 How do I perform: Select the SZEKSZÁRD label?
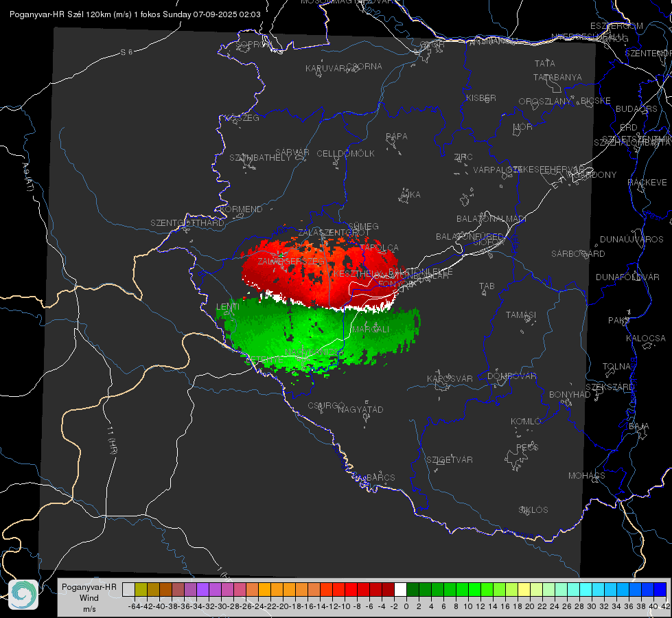tap(610, 387)
